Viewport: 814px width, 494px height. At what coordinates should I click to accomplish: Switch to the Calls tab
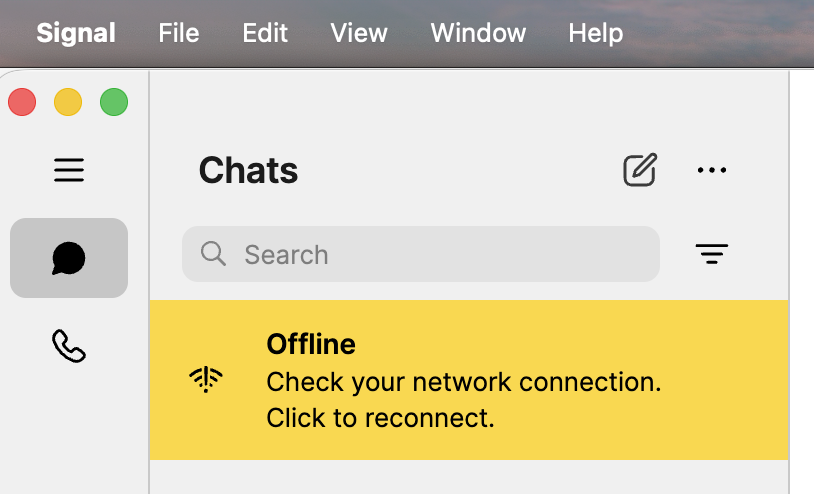click(69, 346)
